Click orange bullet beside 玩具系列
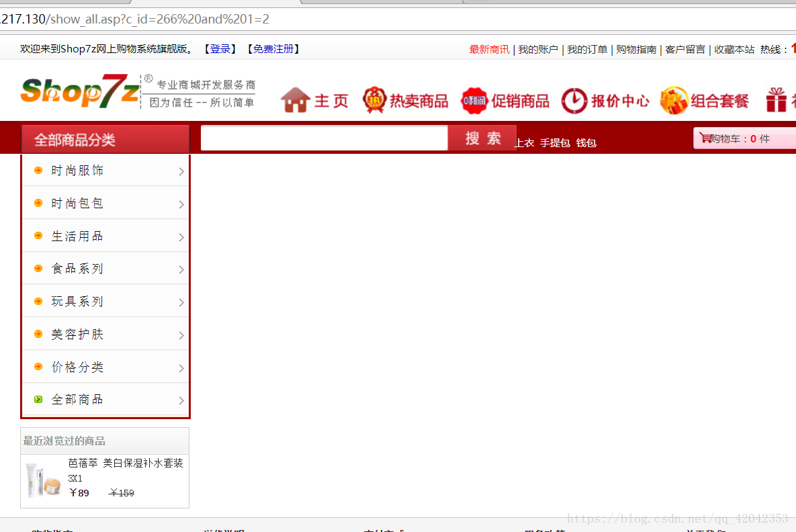Image resolution: width=796 pixels, height=532 pixels. pos(38,301)
